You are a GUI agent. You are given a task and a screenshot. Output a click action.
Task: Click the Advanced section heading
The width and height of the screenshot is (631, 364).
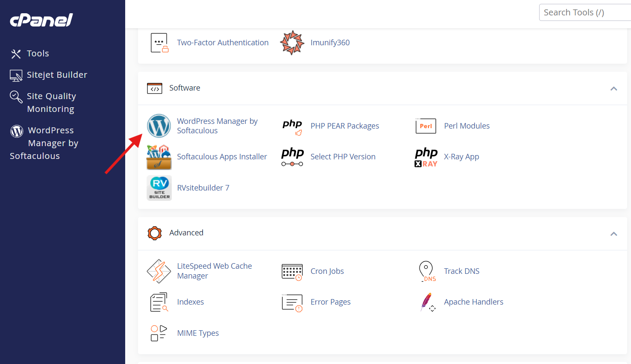tap(186, 233)
